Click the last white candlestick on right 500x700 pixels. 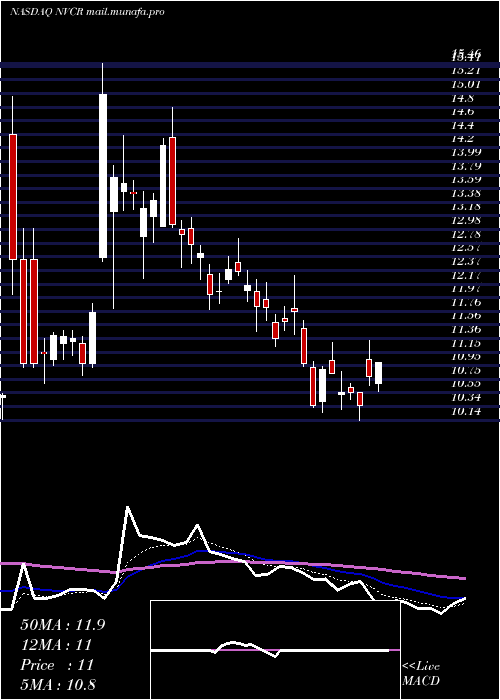(x=379, y=373)
